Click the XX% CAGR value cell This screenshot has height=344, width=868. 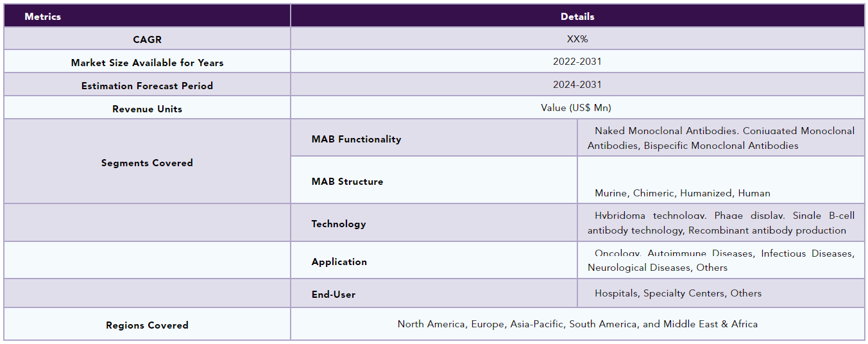pos(577,39)
